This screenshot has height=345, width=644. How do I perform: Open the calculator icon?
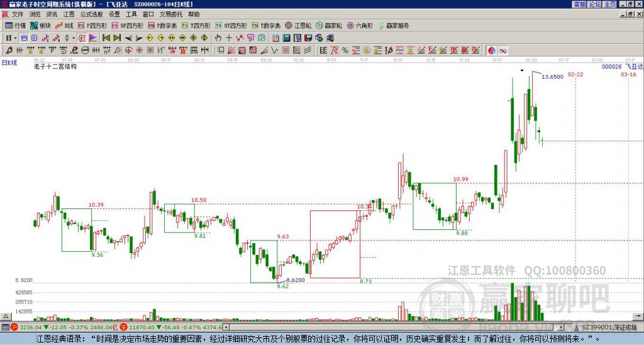[286, 38]
